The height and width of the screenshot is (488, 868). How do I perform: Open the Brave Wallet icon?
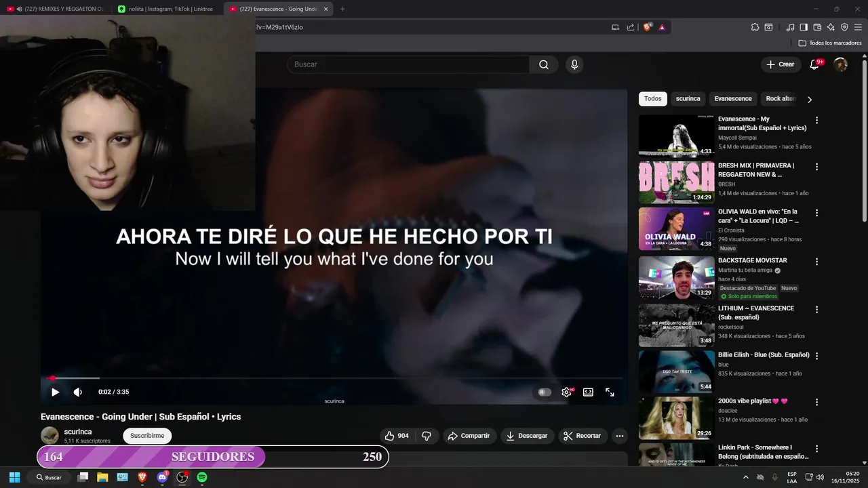click(817, 27)
